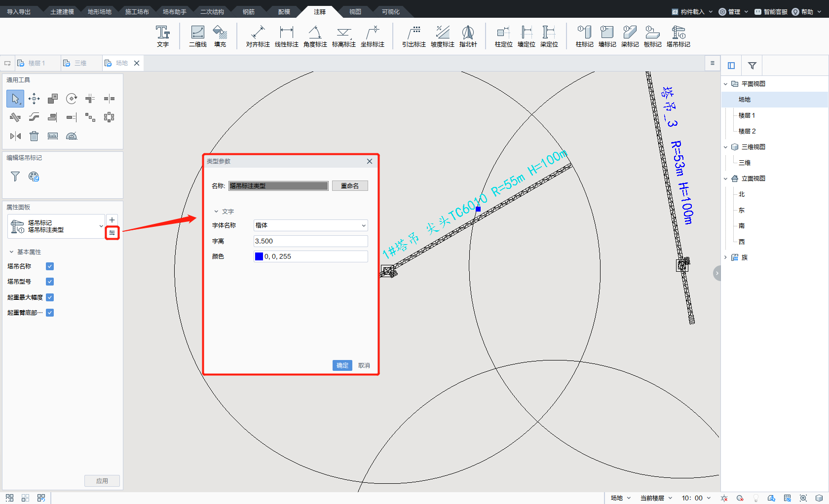Open the 10:00 time dropdown

pyautogui.click(x=696, y=498)
